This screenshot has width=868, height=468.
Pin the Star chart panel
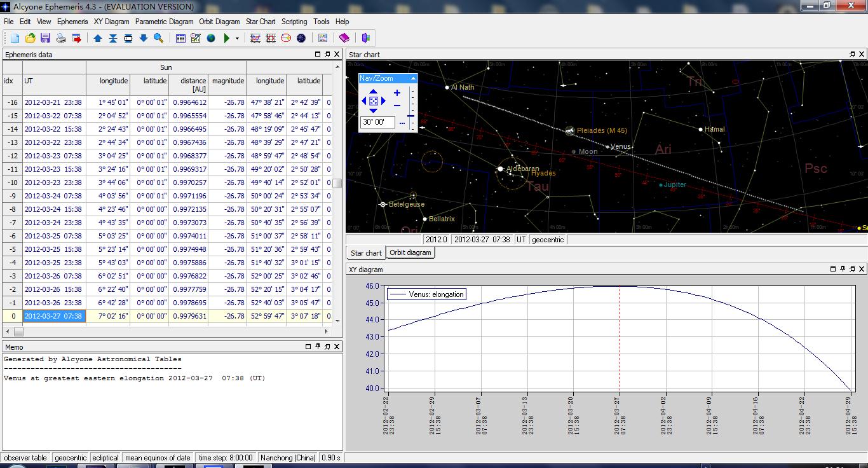tap(852, 55)
